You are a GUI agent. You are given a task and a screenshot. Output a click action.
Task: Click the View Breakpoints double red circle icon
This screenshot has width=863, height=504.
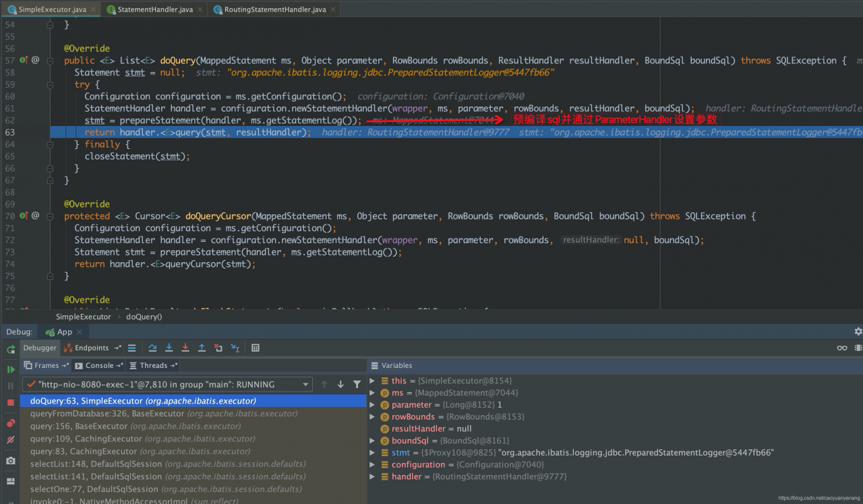11,423
